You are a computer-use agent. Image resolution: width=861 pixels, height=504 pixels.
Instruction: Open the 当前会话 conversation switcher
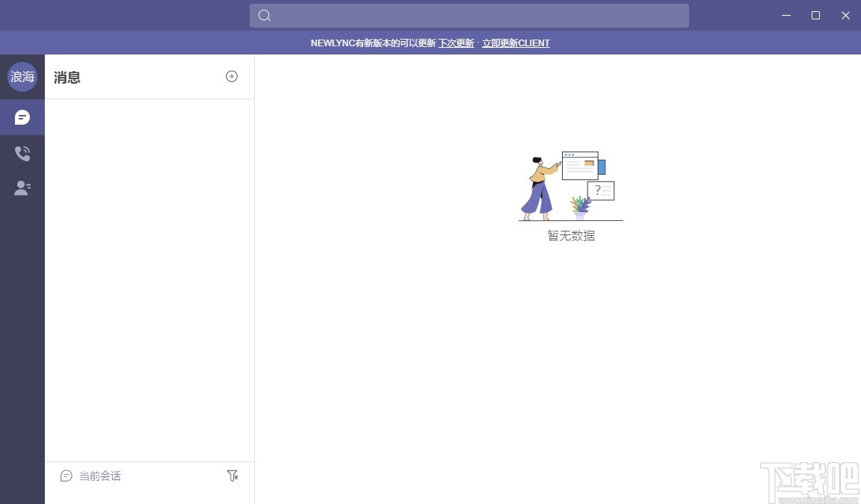pyautogui.click(x=101, y=475)
